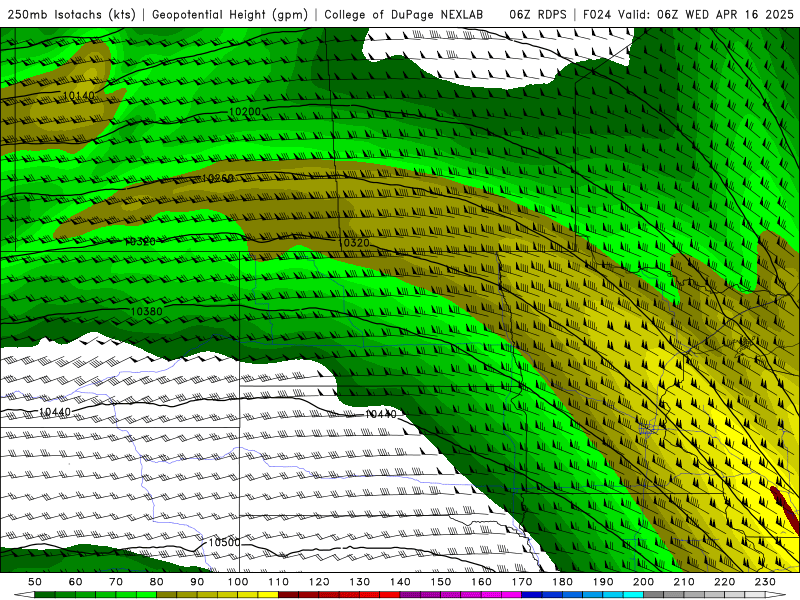Click the bright yellow swatch left of 110
Screen dimensions: 800x600
click(268, 595)
